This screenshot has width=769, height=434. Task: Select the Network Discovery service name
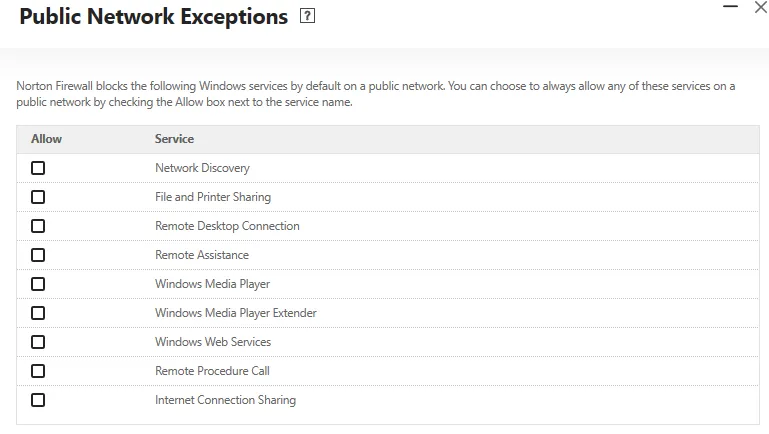[x=202, y=168]
